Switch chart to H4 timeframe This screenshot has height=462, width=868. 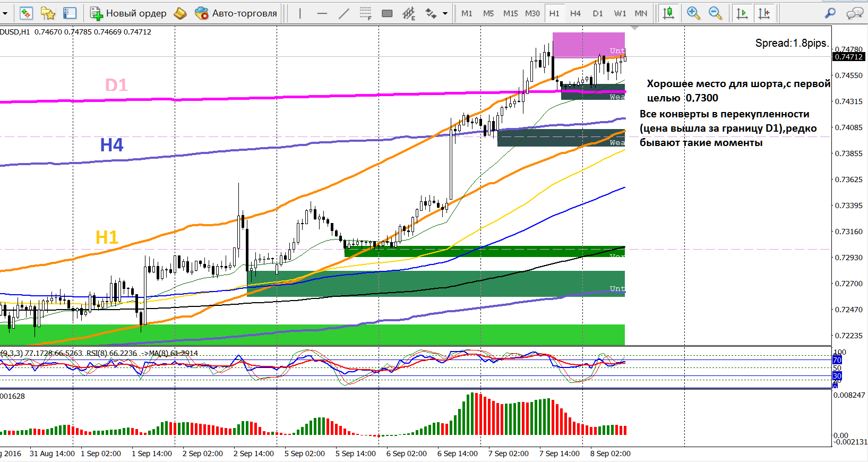tap(575, 13)
